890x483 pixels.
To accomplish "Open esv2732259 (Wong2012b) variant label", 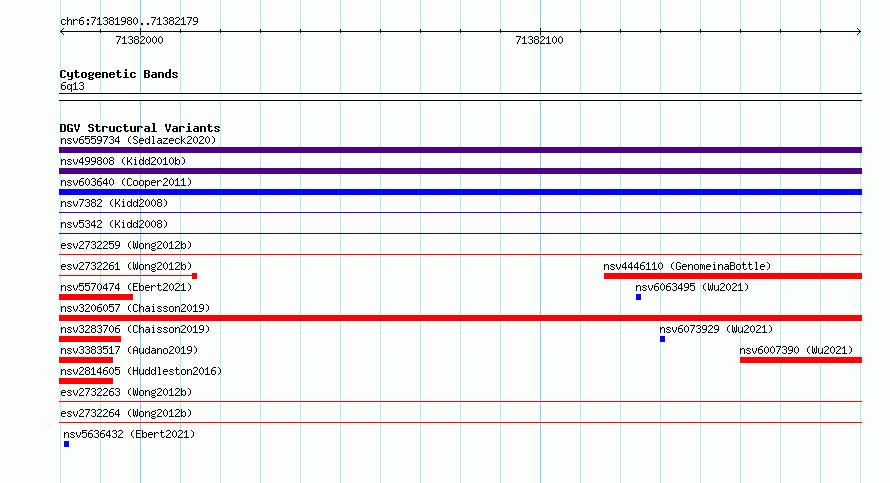I will click(126, 245).
